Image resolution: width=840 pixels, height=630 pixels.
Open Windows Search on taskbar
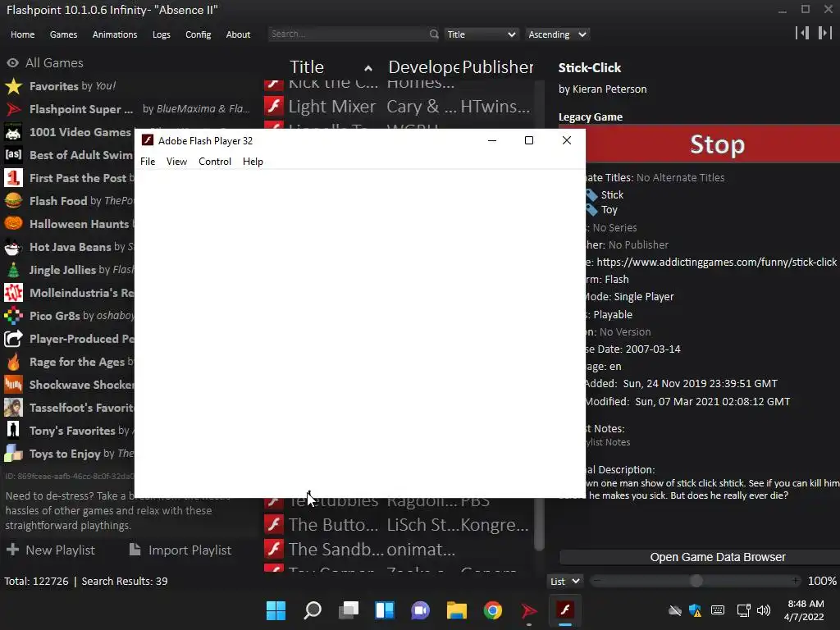coord(313,610)
